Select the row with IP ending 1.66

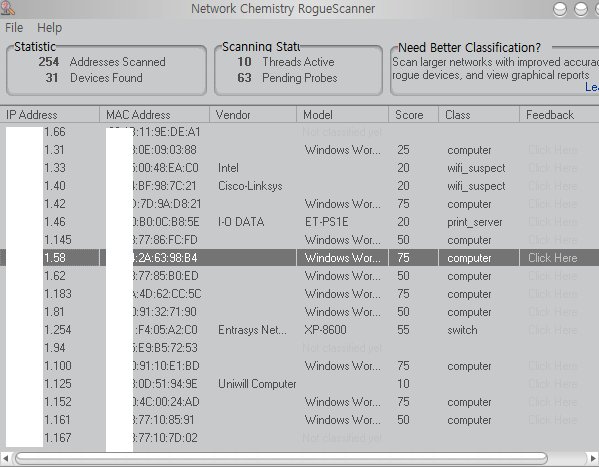pos(300,132)
